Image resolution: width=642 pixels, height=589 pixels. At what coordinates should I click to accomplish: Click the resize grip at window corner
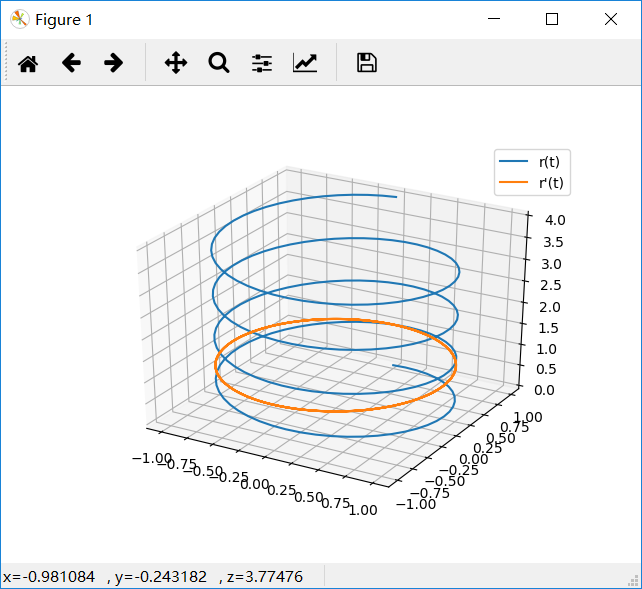634,581
